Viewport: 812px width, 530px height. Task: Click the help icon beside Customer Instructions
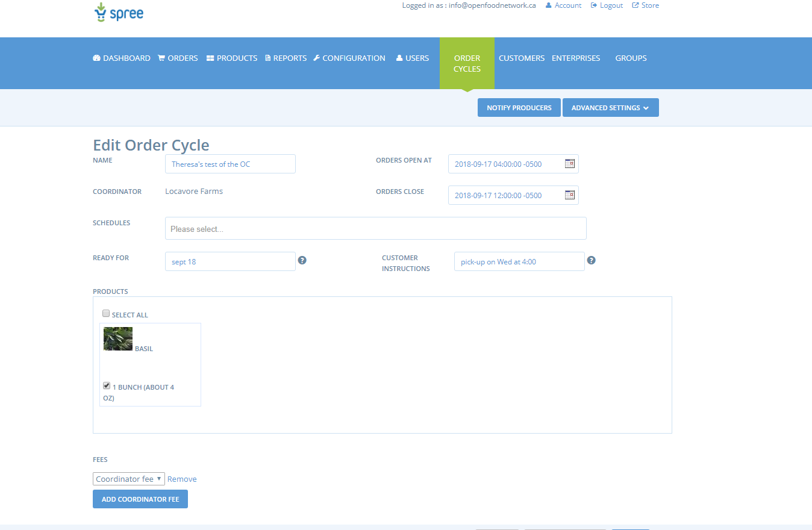[591, 260]
